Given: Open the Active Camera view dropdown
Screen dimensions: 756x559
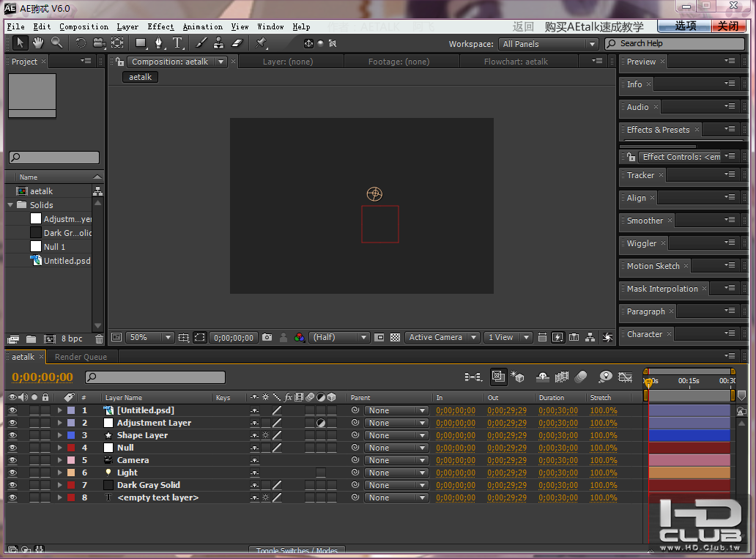Looking at the screenshot, I should coord(442,338).
